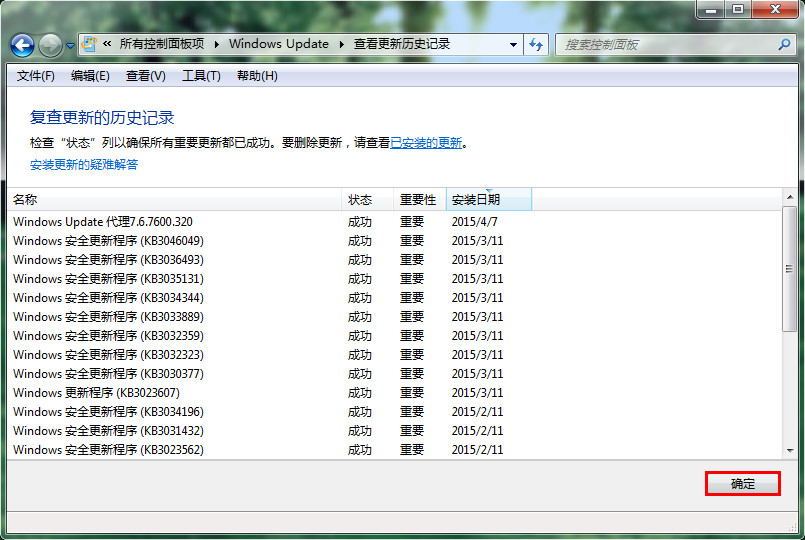Expand the chevron before 所有控制面板项

107,44
